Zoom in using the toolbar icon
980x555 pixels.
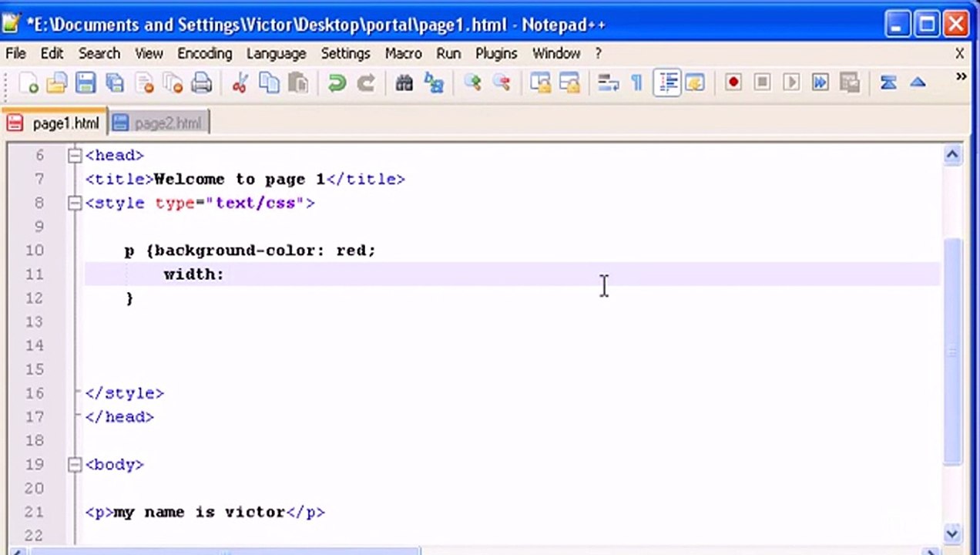(x=472, y=83)
